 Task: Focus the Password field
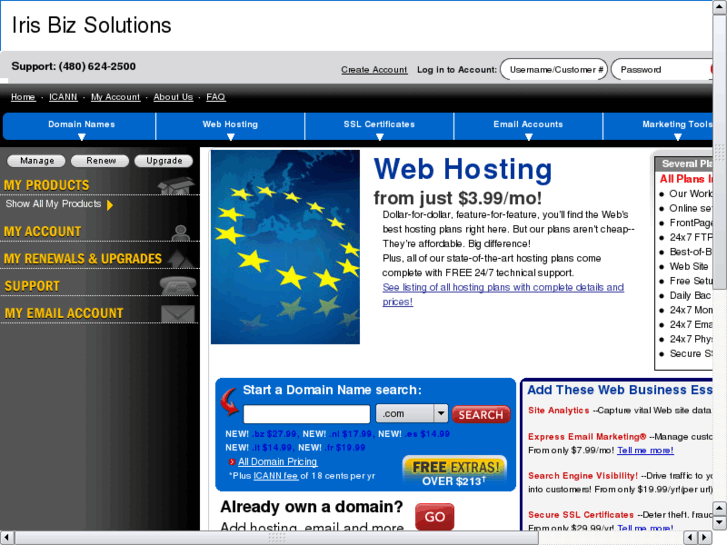662,70
